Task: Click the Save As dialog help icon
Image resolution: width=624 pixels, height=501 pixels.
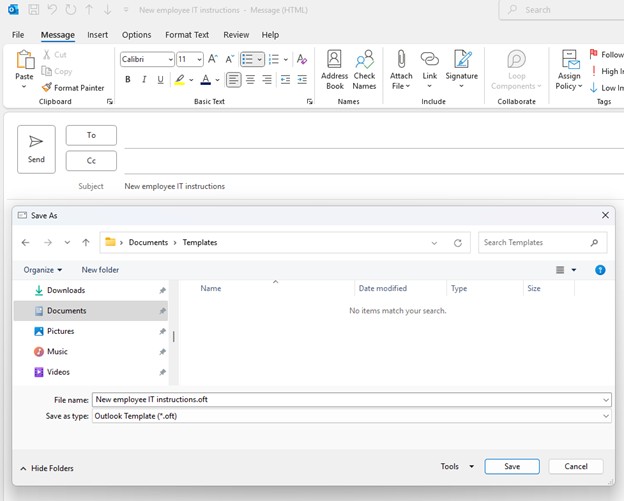Action: (x=600, y=270)
